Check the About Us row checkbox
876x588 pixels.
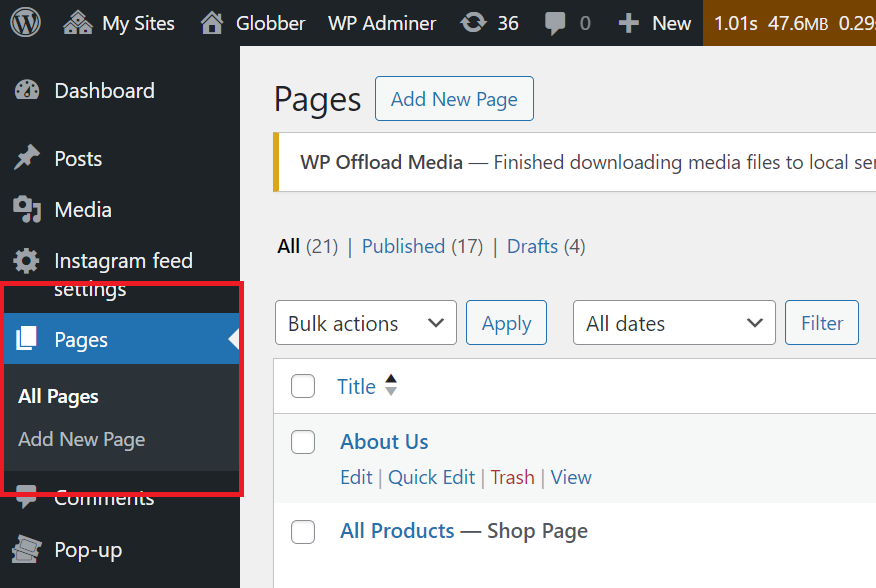[x=303, y=442]
